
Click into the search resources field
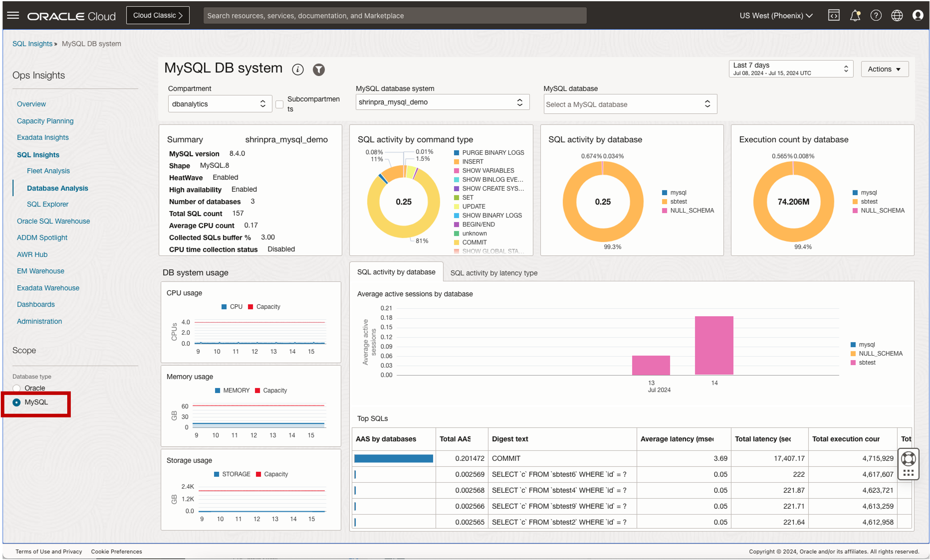pos(394,16)
